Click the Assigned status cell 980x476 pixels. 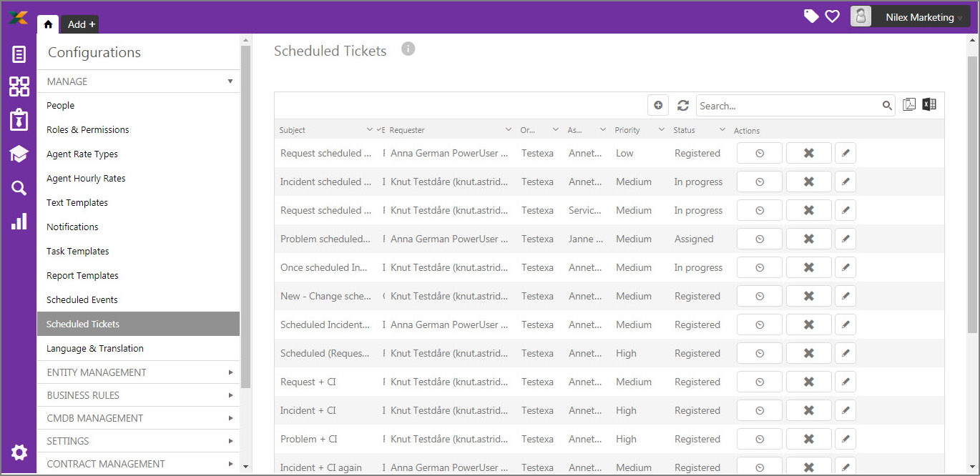click(694, 239)
